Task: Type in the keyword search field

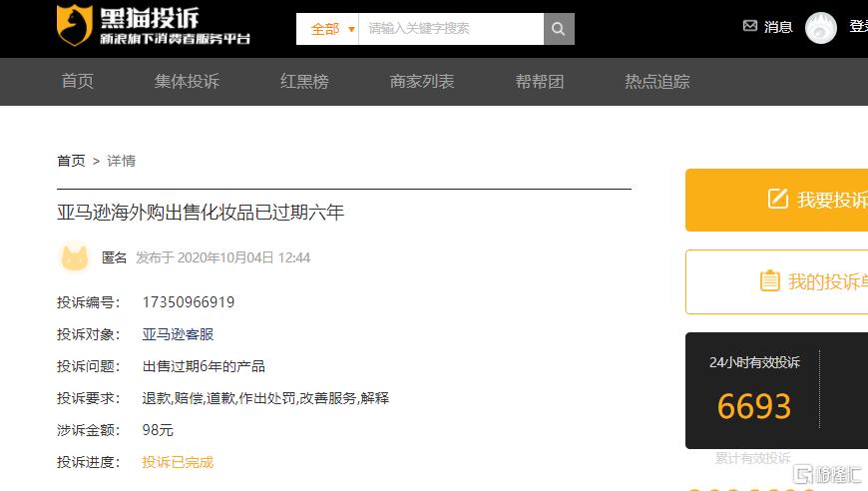Action: [451, 29]
